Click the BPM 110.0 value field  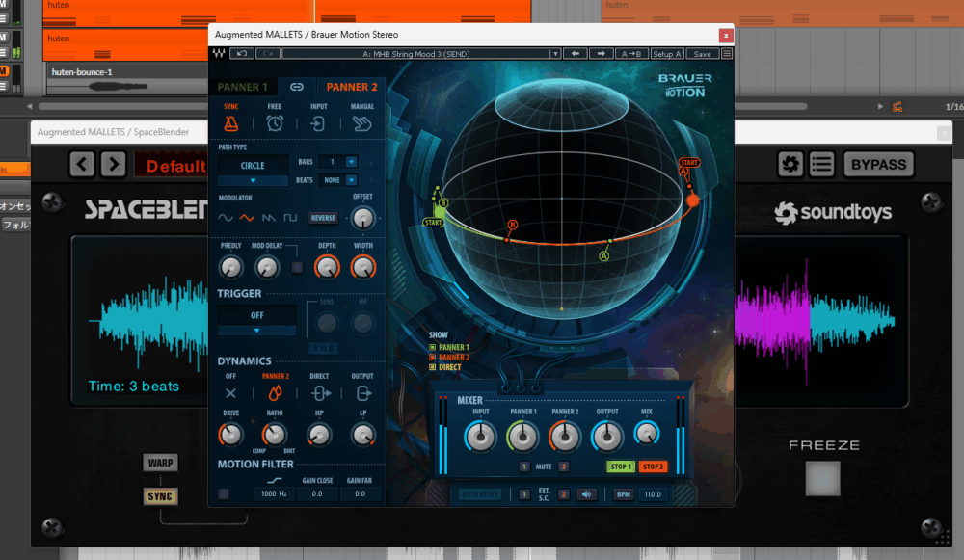tap(653, 494)
